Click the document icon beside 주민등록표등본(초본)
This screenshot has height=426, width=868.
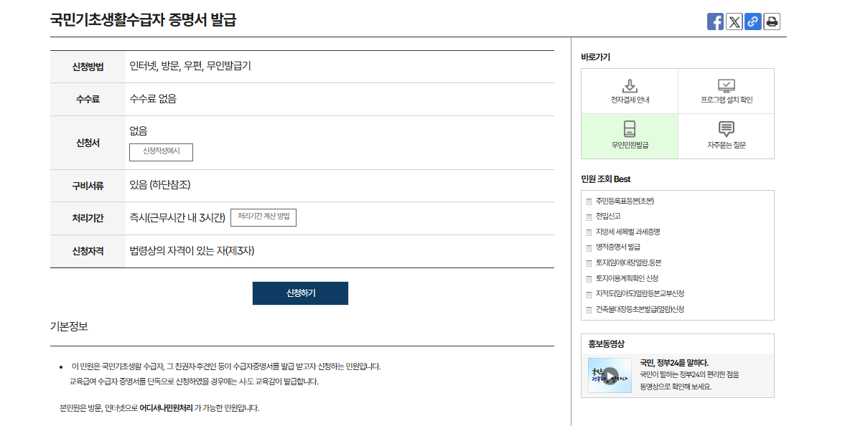point(589,202)
